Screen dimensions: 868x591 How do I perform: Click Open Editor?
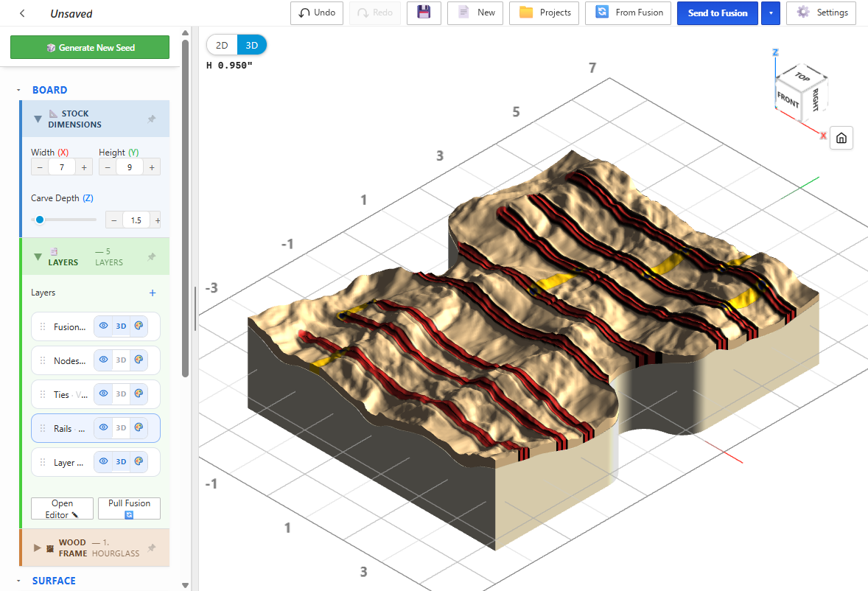pyautogui.click(x=62, y=508)
